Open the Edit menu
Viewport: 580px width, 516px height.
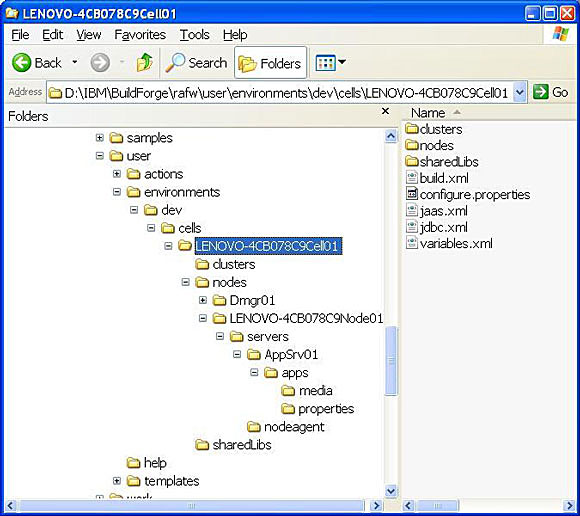pyautogui.click(x=53, y=35)
